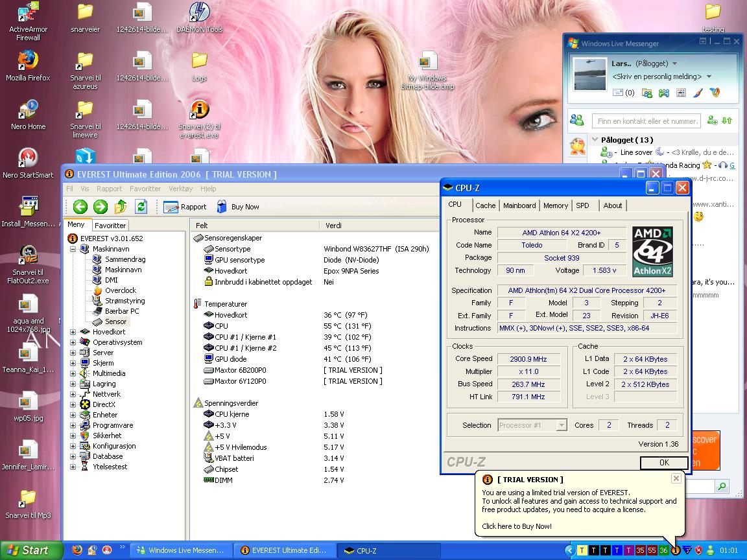Open the EVEREST Fil menu
The width and height of the screenshot is (747, 560).
(69, 189)
